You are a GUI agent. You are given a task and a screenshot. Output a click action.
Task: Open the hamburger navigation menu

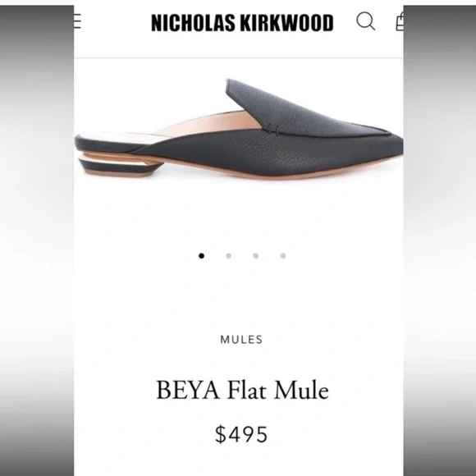click(77, 21)
